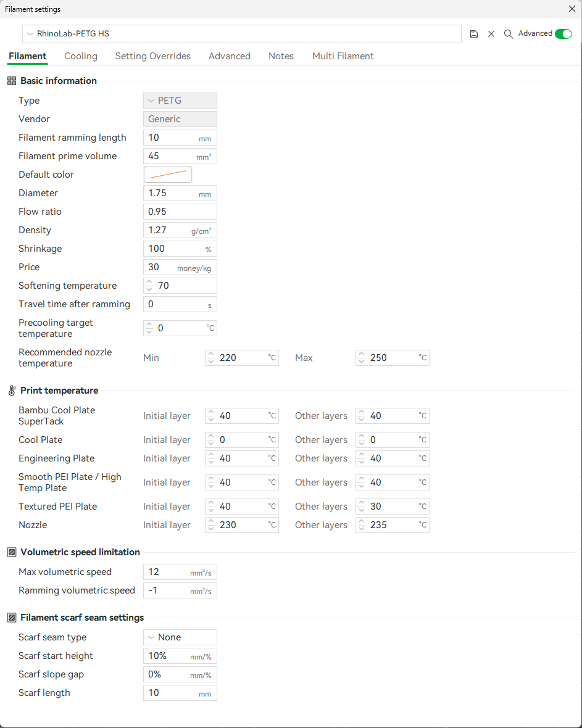Increase the Softening temperature with up arrow
582x728 pixels.
tap(149, 283)
